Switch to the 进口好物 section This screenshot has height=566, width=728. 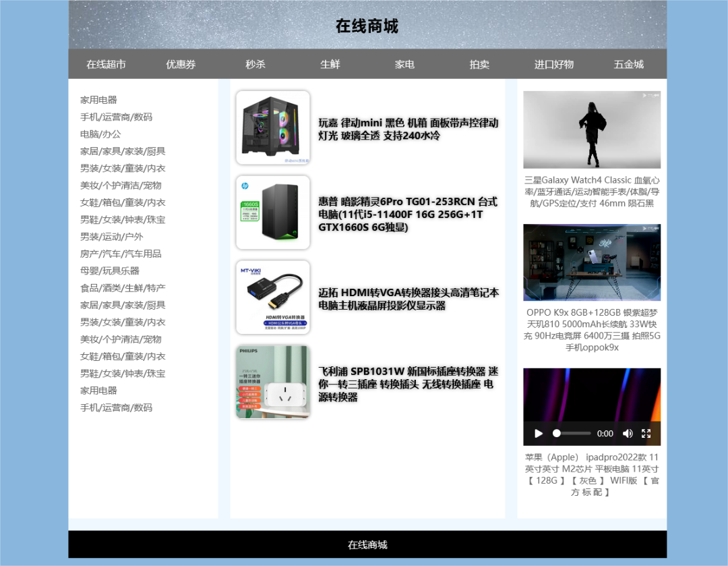click(x=554, y=64)
